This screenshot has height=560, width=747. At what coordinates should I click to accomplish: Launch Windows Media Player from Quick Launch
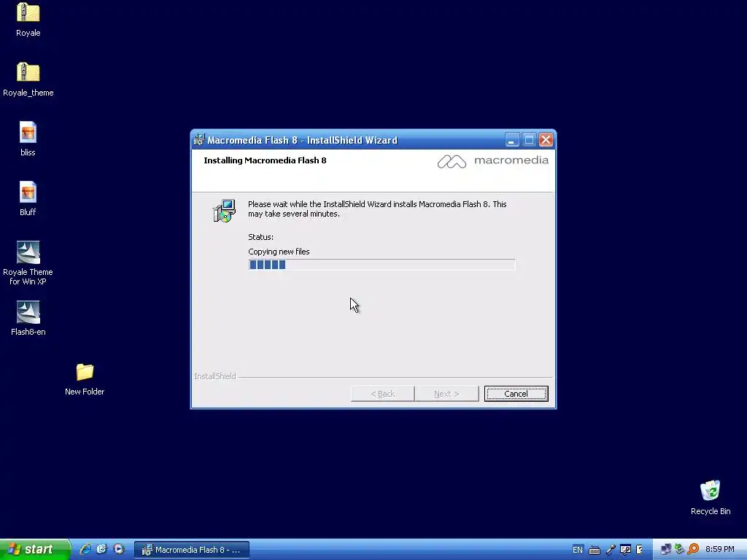(119, 550)
